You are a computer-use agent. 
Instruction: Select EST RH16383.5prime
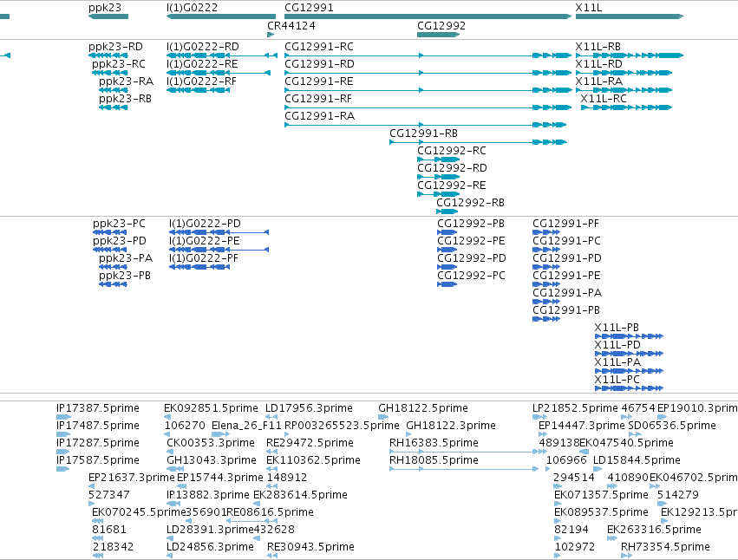(467, 452)
